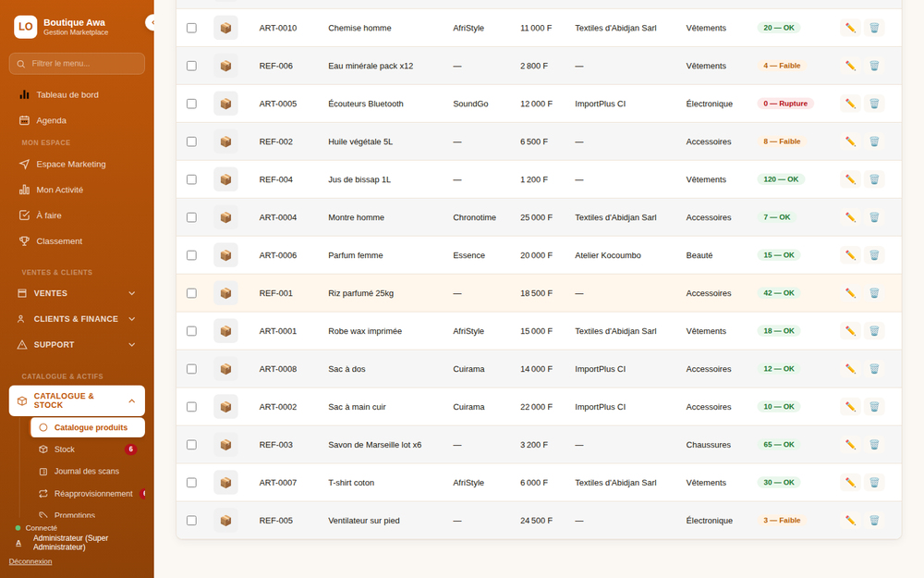Delete the Ventilateur sur pied product
This screenshot has height=578, width=924.
(x=874, y=520)
